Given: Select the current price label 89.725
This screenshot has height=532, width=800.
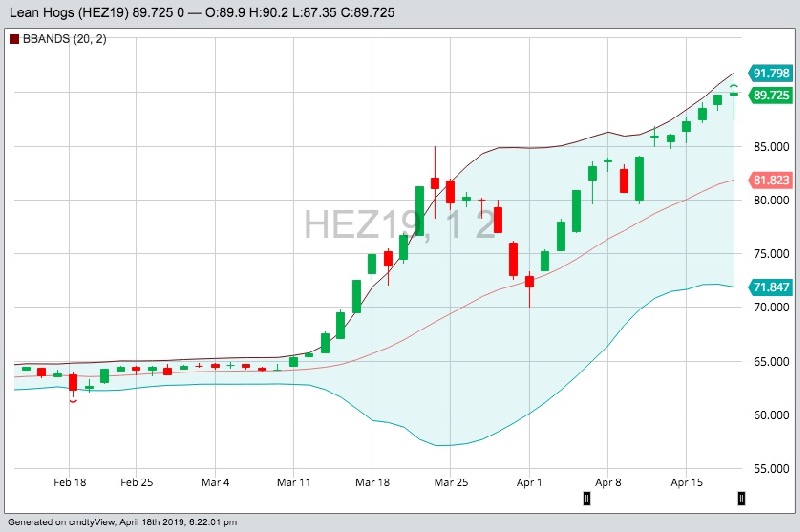Looking at the screenshot, I should pyautogui.click(x=770, y=95).
